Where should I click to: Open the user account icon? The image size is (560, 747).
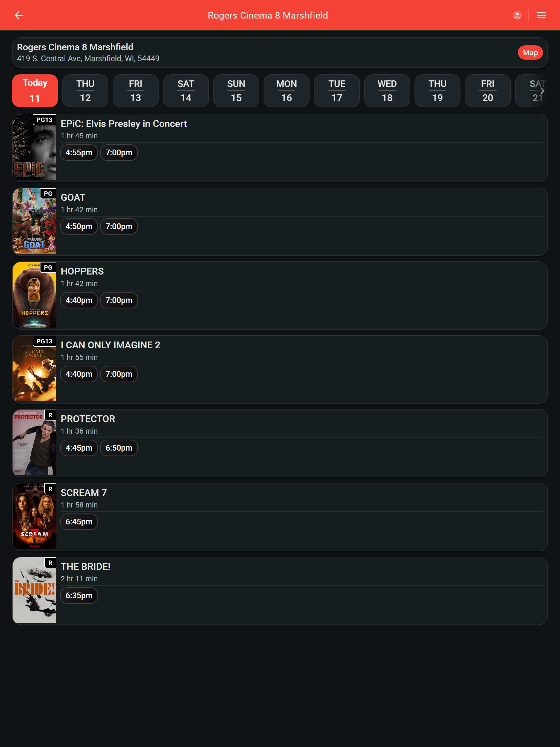point(517,15)
